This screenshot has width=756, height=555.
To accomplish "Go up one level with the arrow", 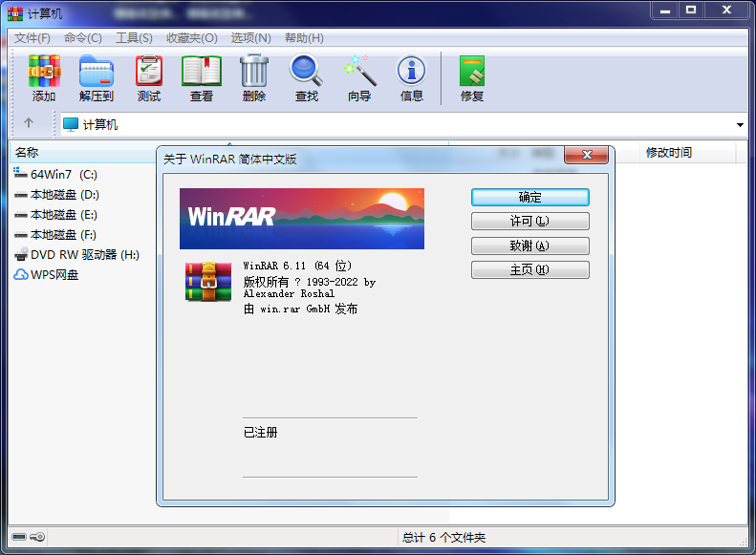I will pos(29,123).
